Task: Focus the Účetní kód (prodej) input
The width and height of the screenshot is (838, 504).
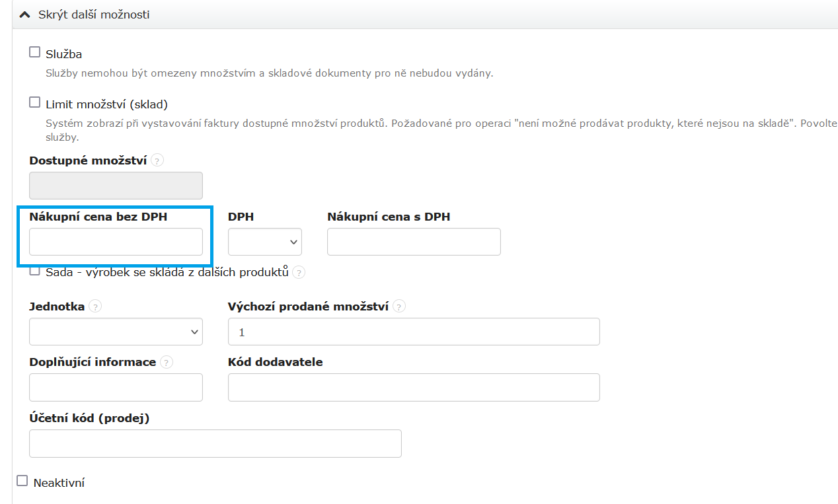Action: [x=215, y=443]
